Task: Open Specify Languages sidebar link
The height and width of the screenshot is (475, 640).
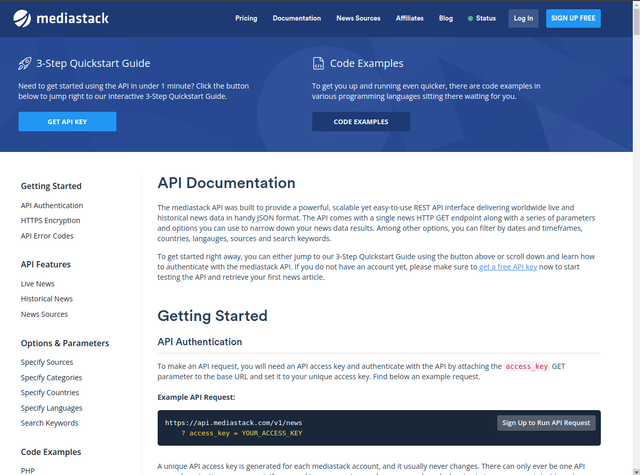Action: pos(51,408)
